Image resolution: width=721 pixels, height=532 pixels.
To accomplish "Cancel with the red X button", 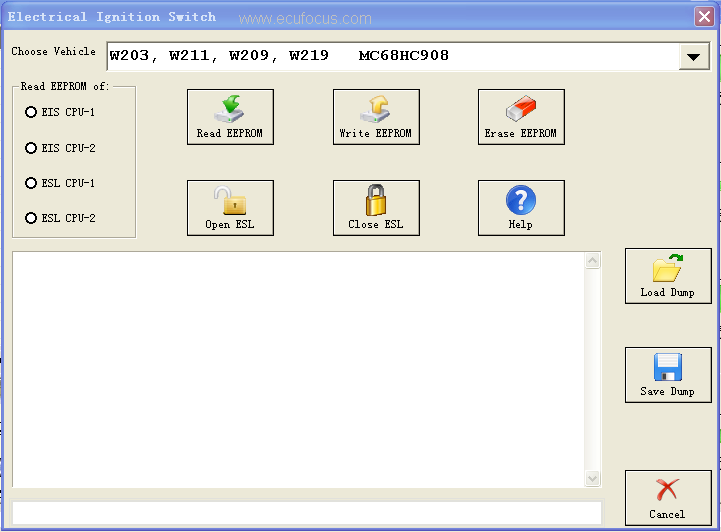I will (x=668, y=498).
